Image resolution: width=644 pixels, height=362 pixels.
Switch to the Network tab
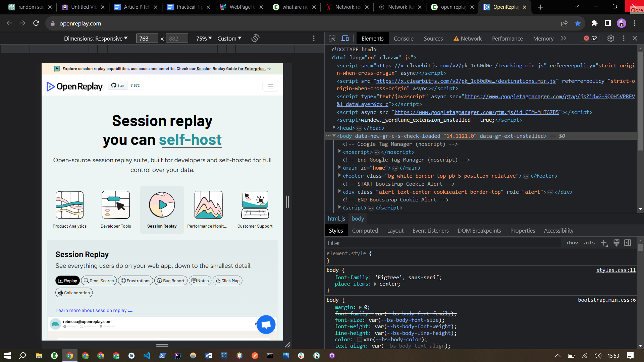pos(468,39)
